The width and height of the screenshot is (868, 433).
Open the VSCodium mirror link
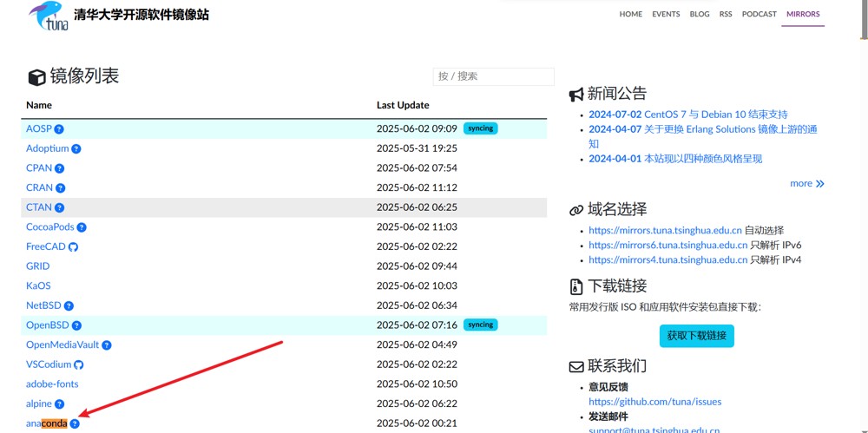click(x=49, y=364)
